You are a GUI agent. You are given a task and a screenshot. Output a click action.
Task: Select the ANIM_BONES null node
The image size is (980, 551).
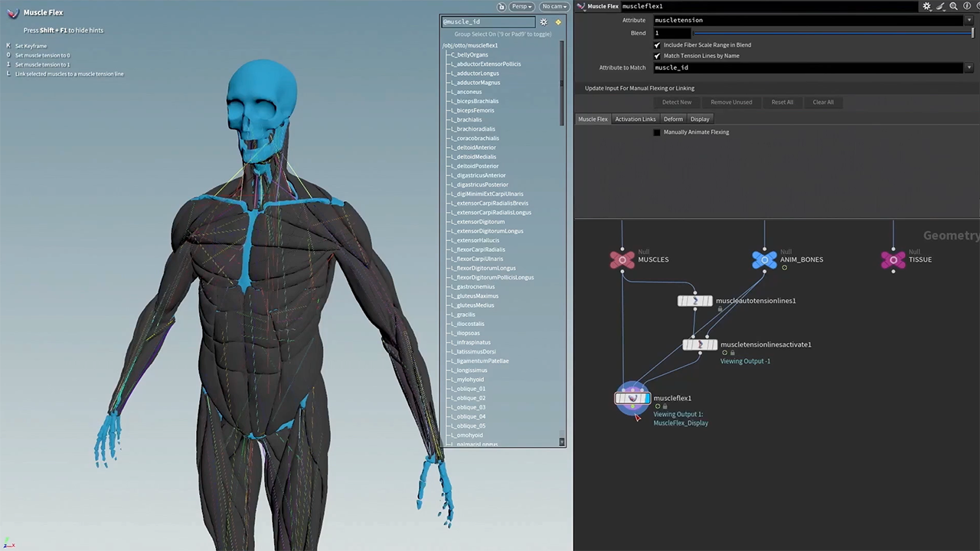coord(764,260)
